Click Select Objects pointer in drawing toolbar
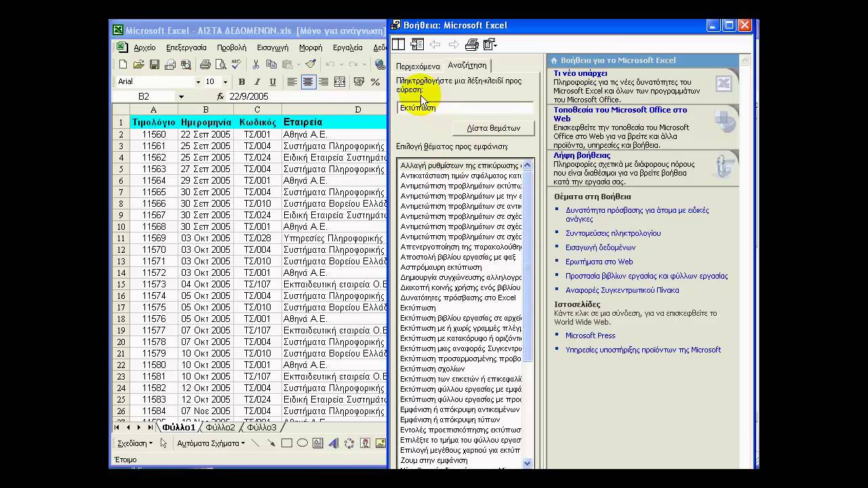This screenshot has width=868, height=488. pyautogui.click(x=163, y=443)
